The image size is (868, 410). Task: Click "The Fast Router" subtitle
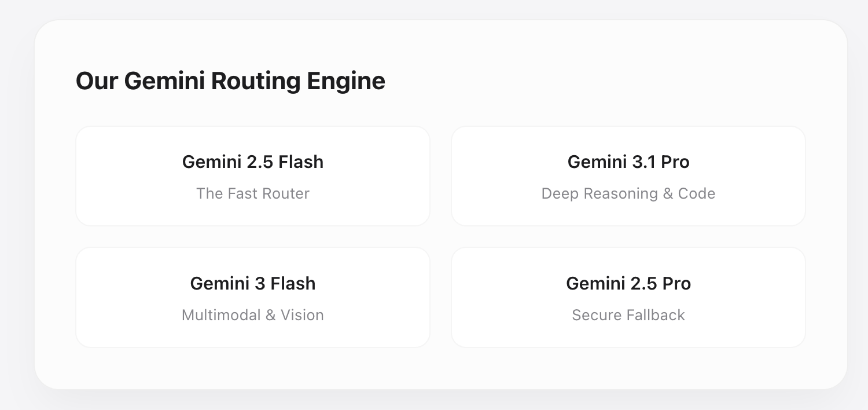point(253,193)
